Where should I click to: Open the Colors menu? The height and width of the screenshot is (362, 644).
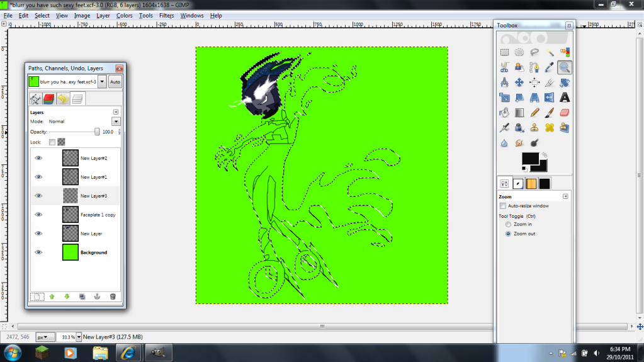point(125,15)
